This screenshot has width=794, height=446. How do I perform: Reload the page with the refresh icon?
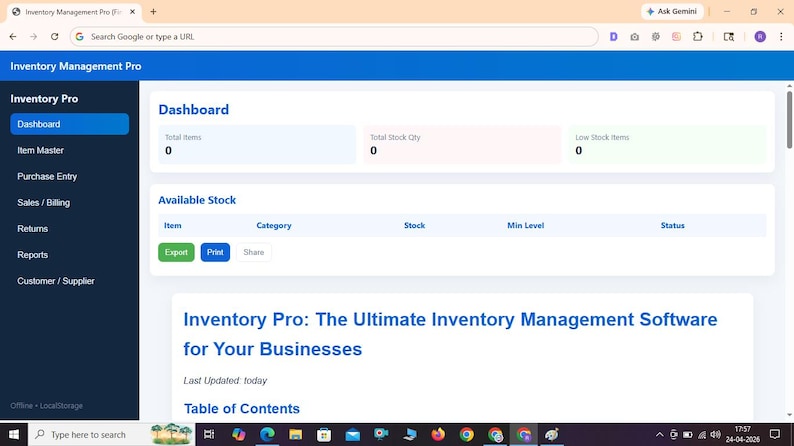tap(55, 36)
